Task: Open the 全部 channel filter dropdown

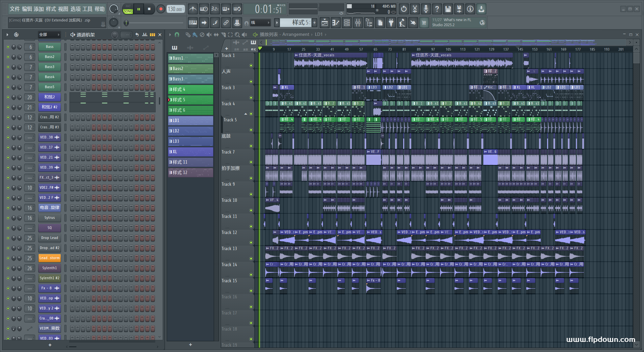Action: click(x=49, y=35)
